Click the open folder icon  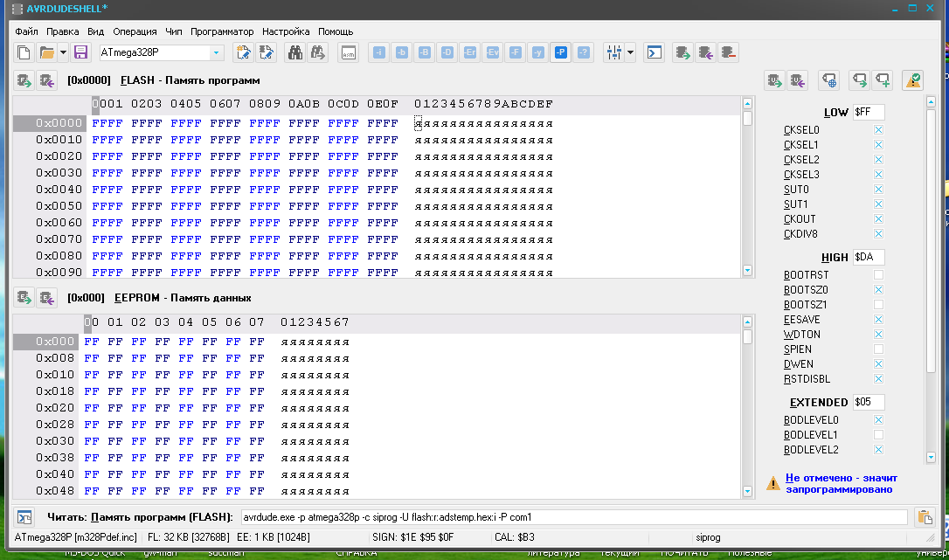[46, 52]
